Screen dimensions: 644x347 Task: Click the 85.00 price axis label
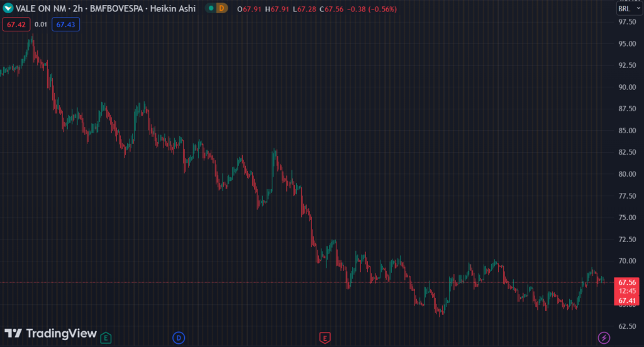(x=627, y=131)
